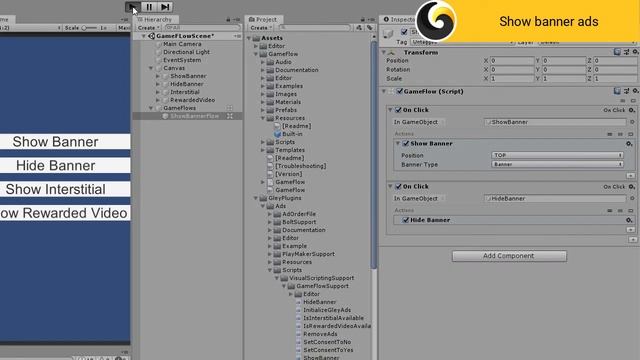Collapse the Canvas node in Hierarchy
Image resolution: width=640 pixels, height=360 pixels.
point(151,68)
